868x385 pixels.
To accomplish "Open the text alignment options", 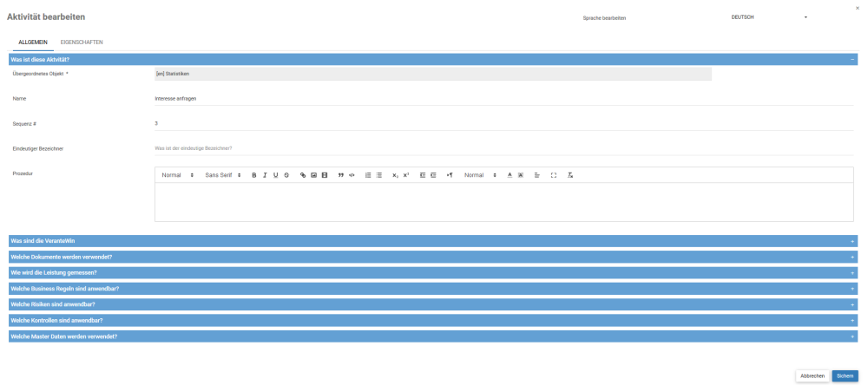I will 537,175.
